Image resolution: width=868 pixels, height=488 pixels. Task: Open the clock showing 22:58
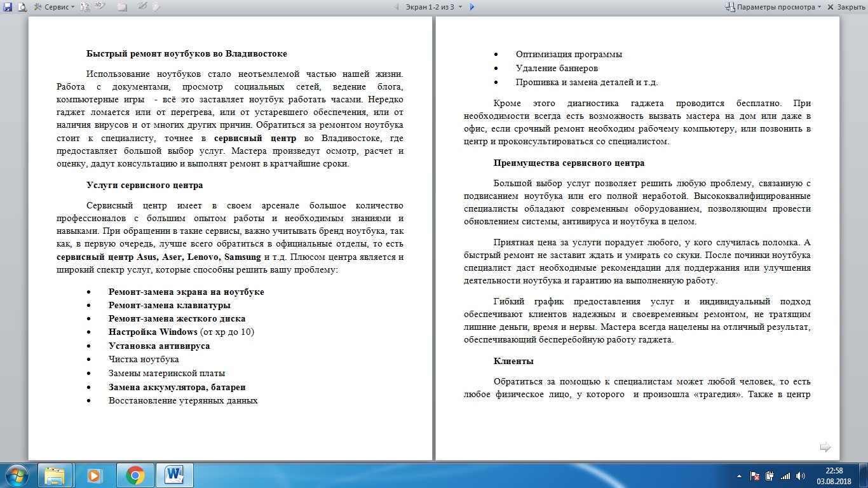(834, 475)
